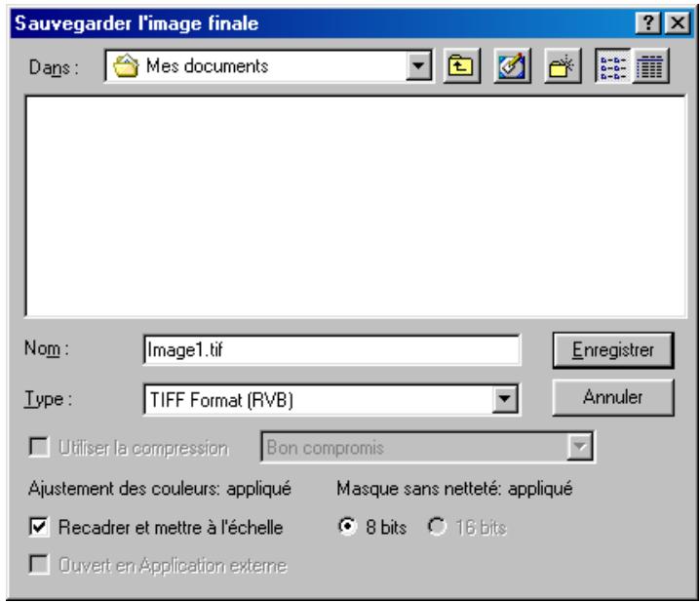Create a new folder icon

[563, 66]
